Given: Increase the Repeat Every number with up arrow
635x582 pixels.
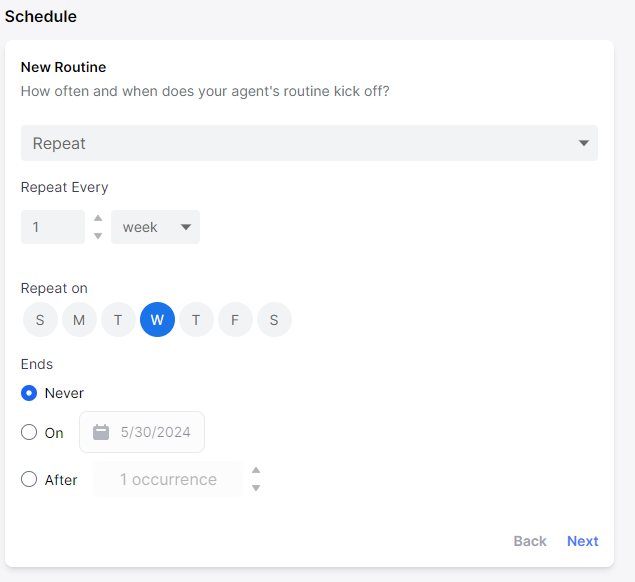Looking at the screenshot, I should pos(98,218).
